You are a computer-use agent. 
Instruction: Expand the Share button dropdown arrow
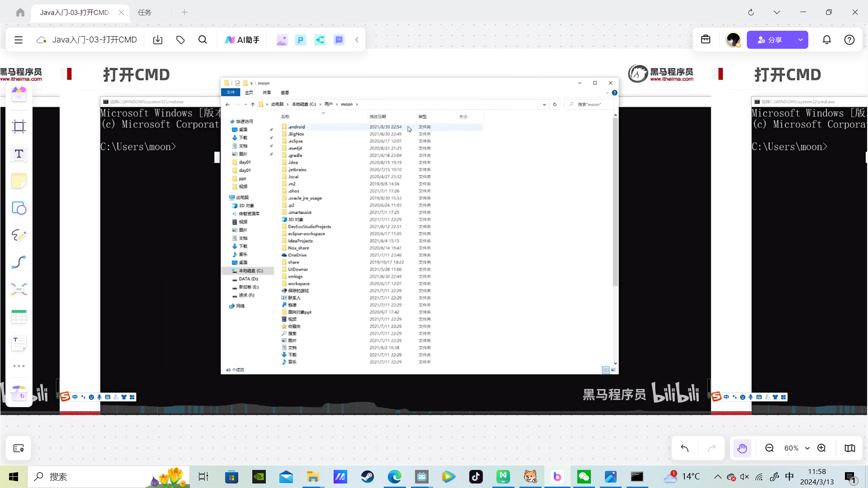(x=800, y=40)
